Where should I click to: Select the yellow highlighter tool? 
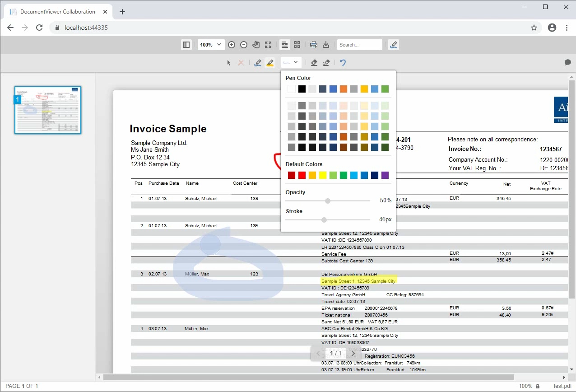[270, 63]
